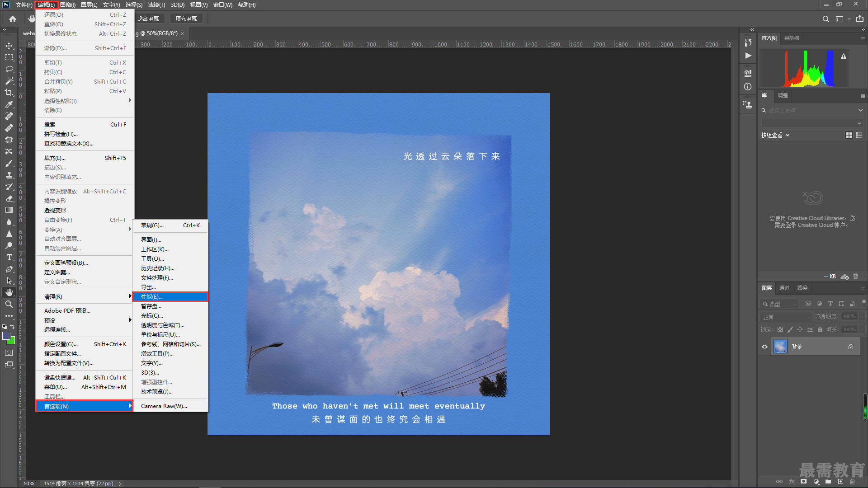Select the Crop tool
The image size is (868, 488).
pos(9,93)
